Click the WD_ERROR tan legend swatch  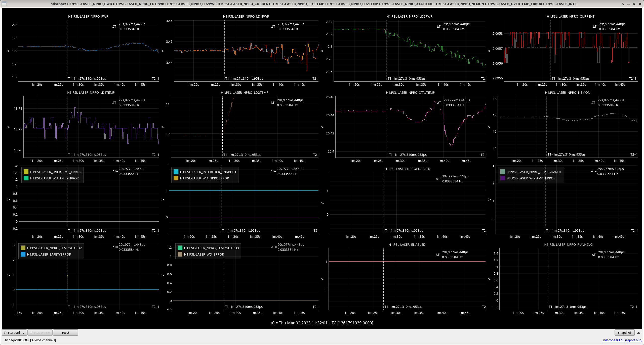[x=180, y=254]
